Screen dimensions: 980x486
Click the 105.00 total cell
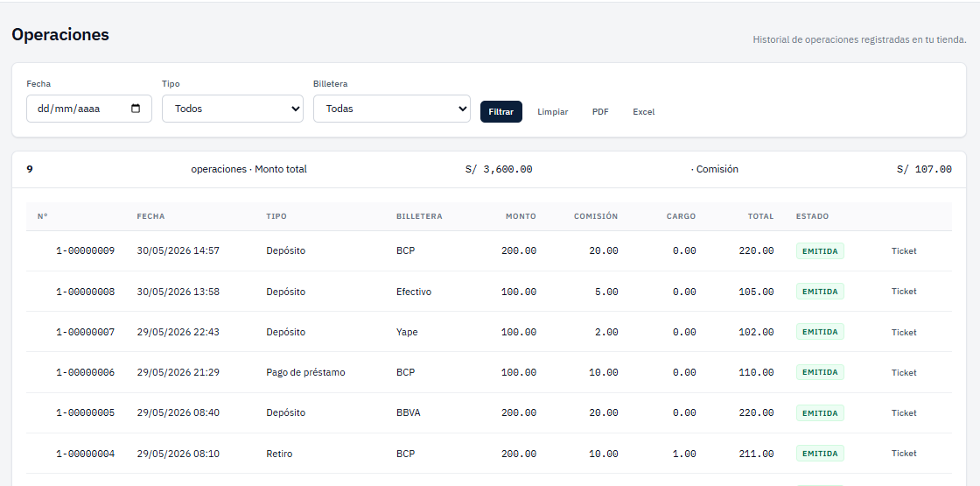(756, 292)
